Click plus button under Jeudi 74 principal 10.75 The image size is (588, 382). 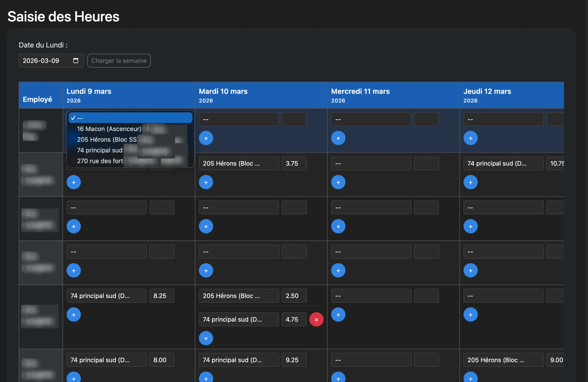[x=470, y=182]
